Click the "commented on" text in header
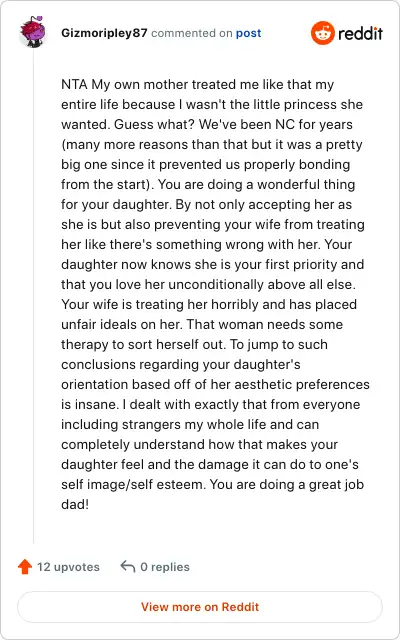Image resolution: width=400 pixels, height=640 pixels. (x=191, y=33)
